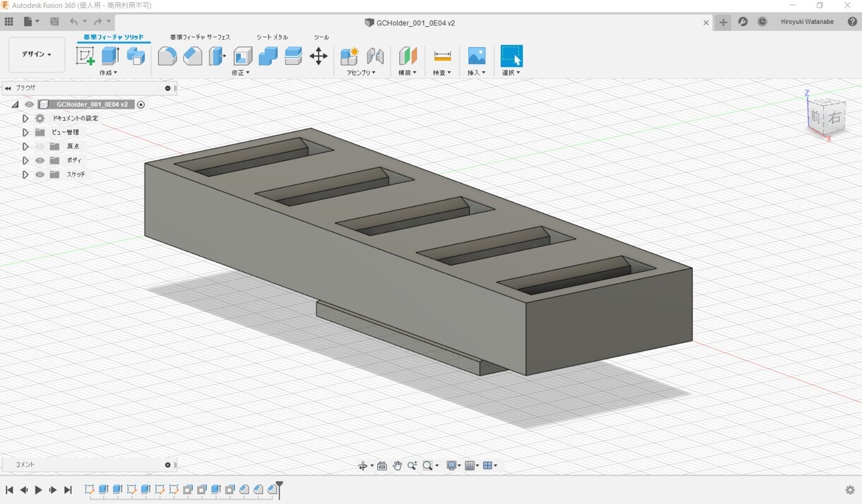Click the Job Status icon in title bar

[743, 22]
